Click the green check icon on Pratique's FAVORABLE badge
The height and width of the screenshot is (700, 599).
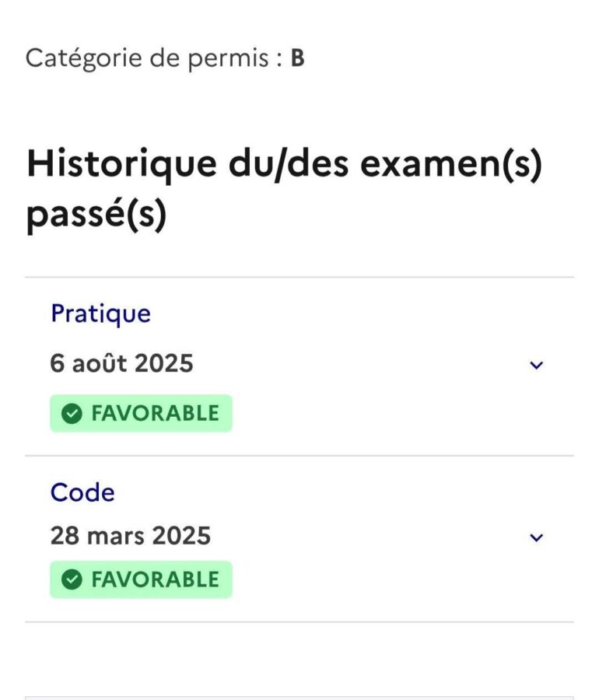tap(72, 413)
